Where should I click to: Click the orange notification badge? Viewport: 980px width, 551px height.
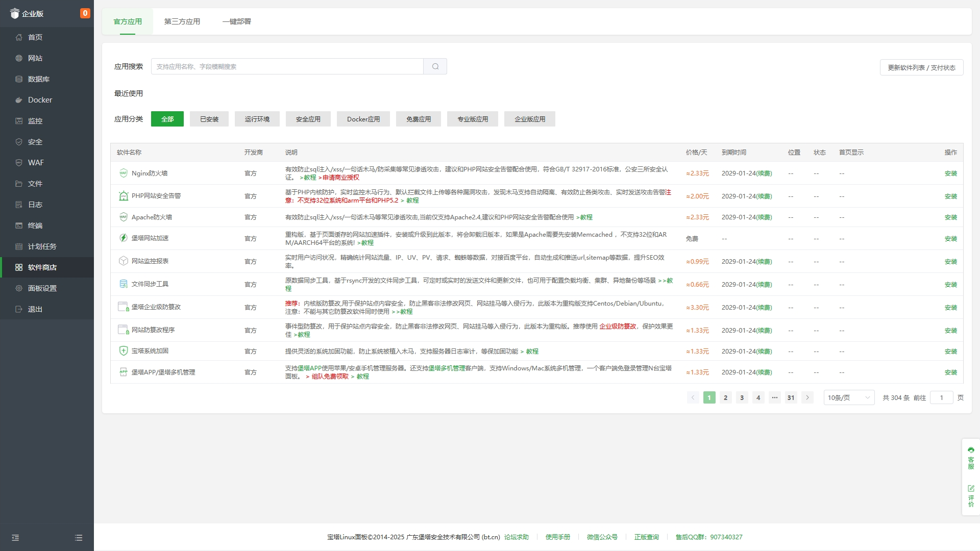(85, 13)
